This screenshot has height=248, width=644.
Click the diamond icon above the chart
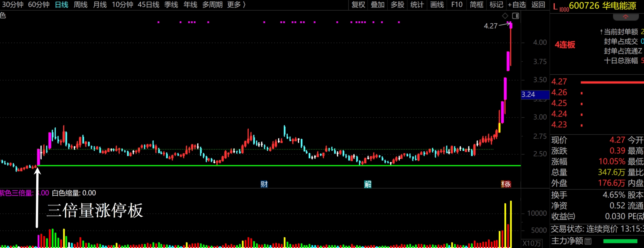point(505,16)
